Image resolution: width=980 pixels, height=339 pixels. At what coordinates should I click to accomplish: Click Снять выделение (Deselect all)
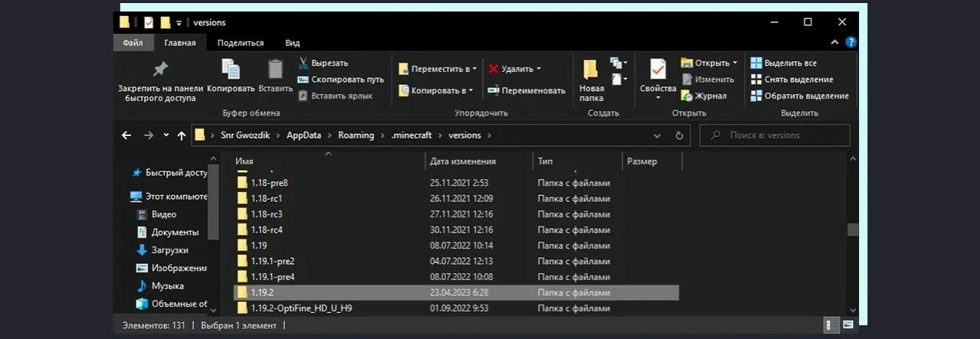(792, 79)
